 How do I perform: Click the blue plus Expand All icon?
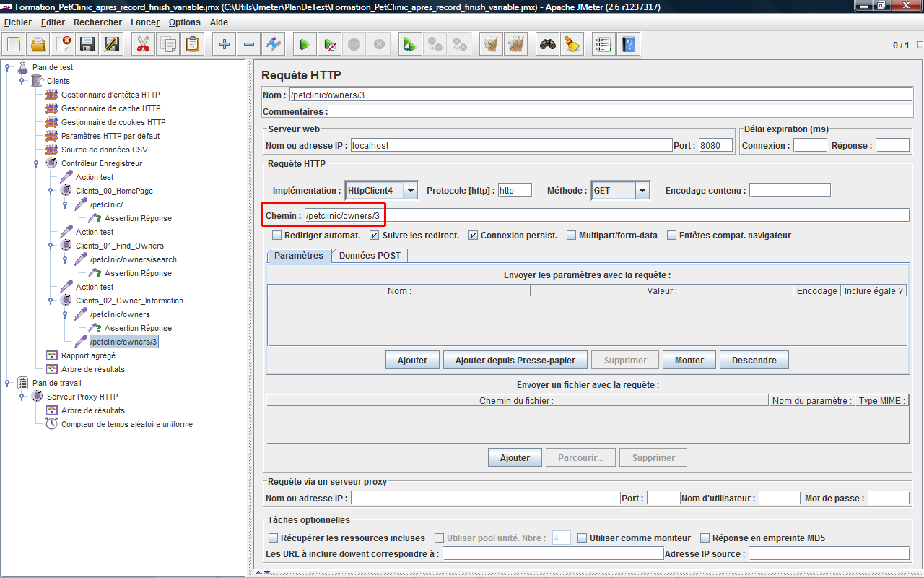pos(225,44)
